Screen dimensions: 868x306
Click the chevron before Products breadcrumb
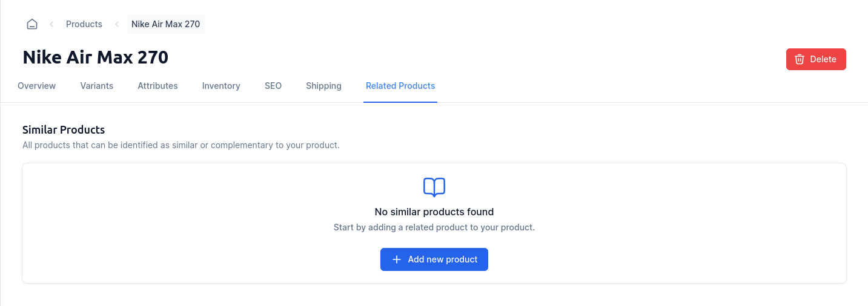[x=51, y=24]
